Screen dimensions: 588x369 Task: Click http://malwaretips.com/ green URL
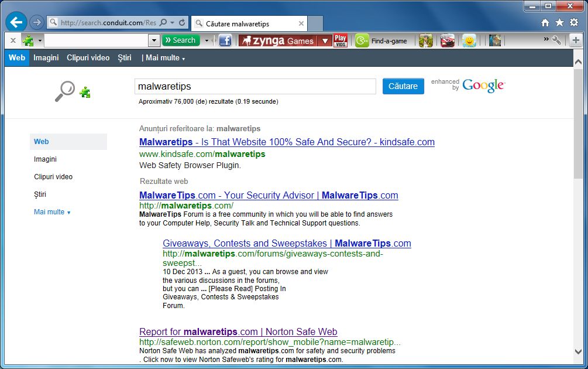coord(187,206)
